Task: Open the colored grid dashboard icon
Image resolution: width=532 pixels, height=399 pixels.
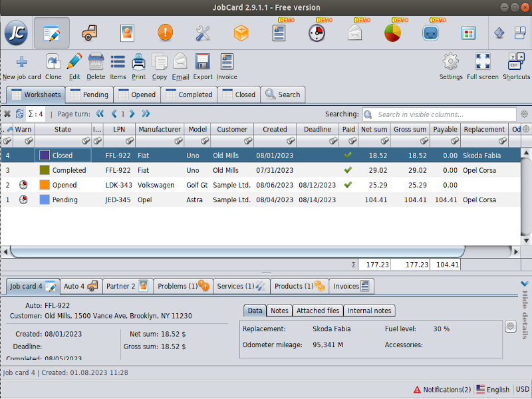Action: click(x=469, y=33)
